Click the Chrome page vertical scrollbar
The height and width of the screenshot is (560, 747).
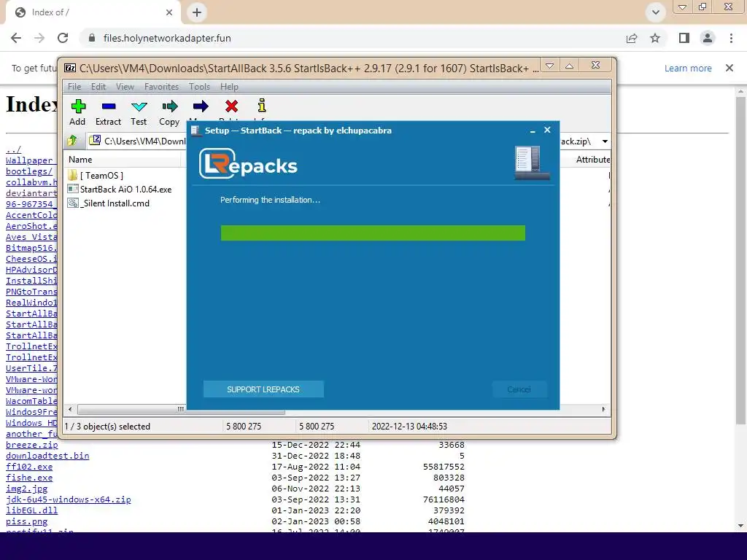[740, 260]
